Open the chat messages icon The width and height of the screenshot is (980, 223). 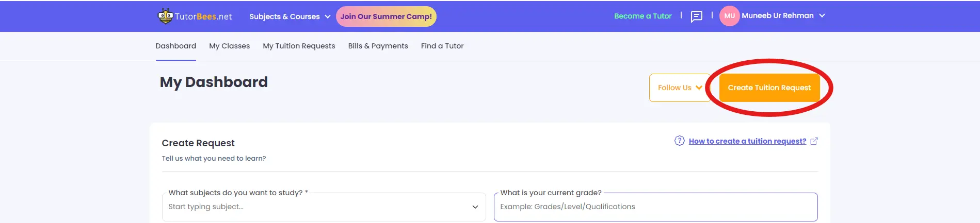(x=696, y=16)
